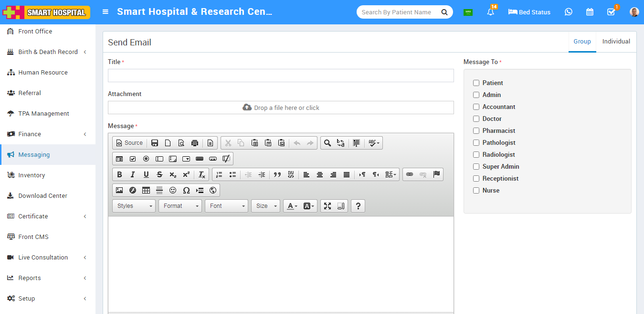Check the Super Admin checkbox
Screen dimensions: 644x314
click(x=476, y=166)
